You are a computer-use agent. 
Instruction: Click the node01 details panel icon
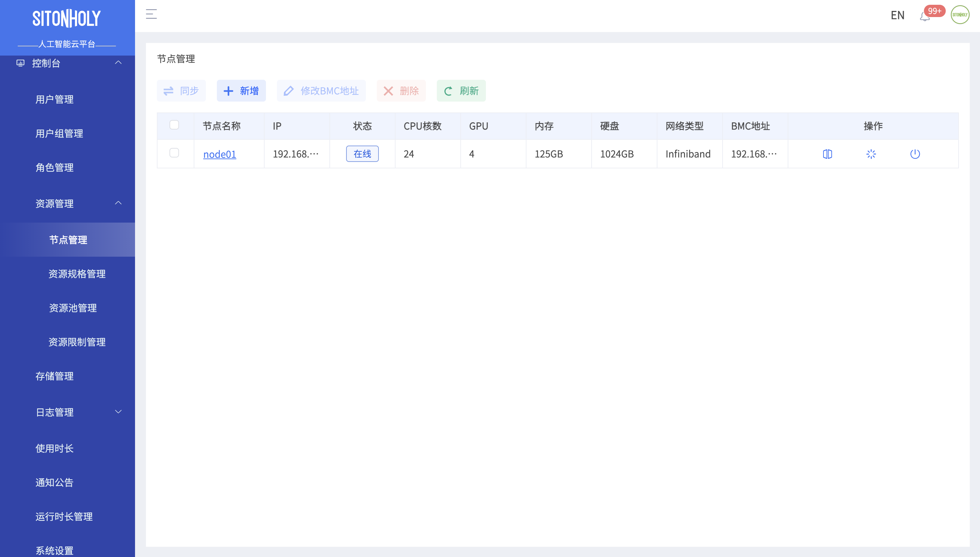click(x=827, y=154)
